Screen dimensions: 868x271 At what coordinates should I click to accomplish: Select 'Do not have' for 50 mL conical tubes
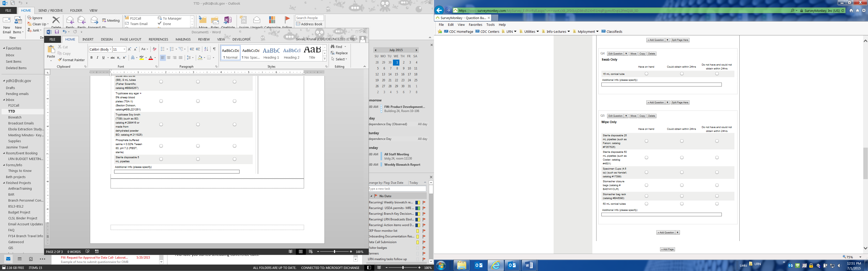[717, 204]
